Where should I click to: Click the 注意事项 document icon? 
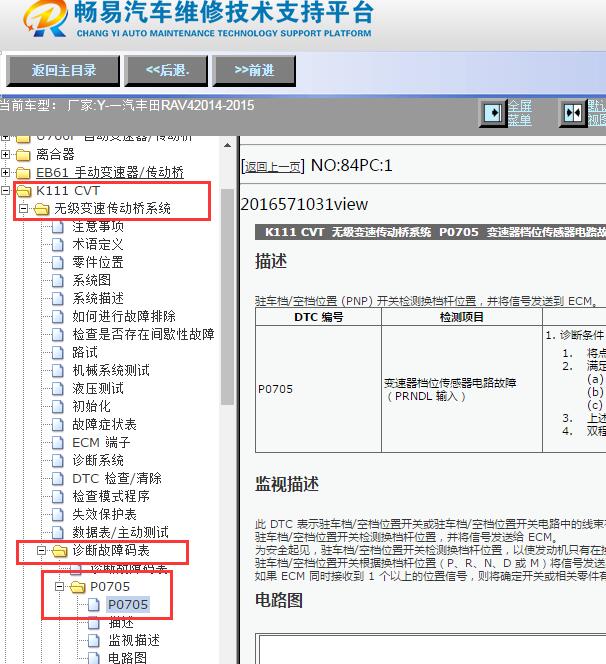58,227
